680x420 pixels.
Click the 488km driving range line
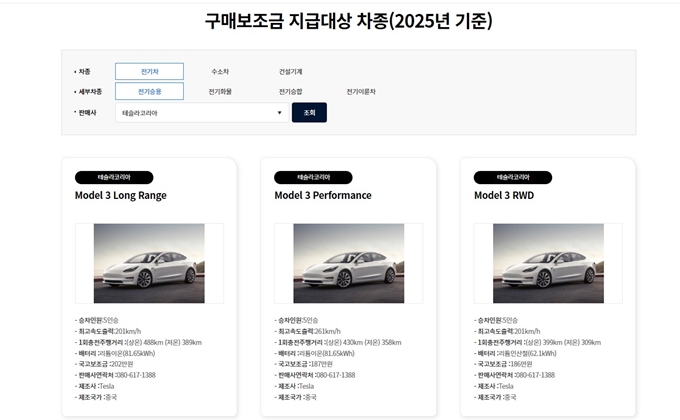click(138, 342)
